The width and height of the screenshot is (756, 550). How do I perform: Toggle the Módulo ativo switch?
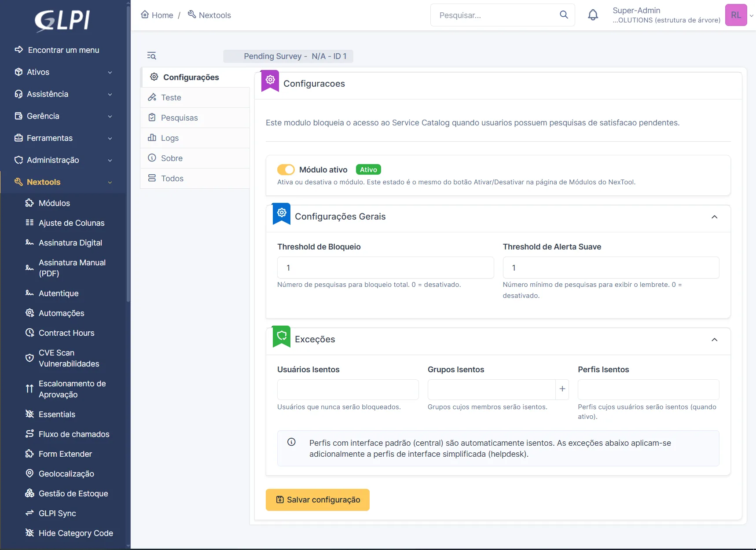(x=286, y=169)
